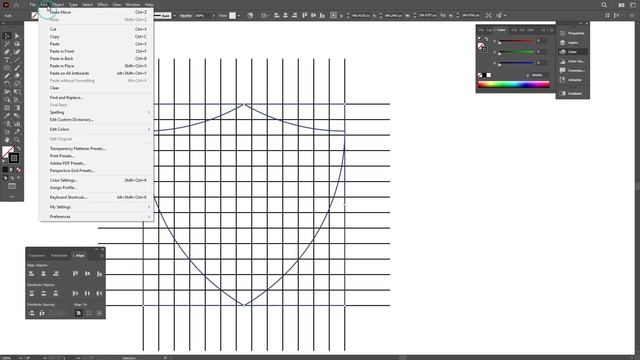Image resolution: width=640 pixels, height=360 pixels.
Task: Select the Direct Selection tool
Action: pyautogui.click(x=17, y=36)
